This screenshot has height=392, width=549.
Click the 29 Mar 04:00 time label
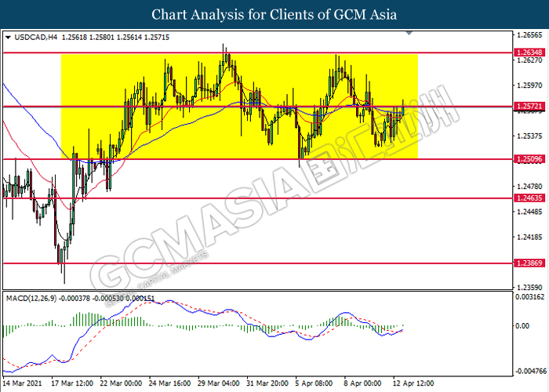click(x=219, y=383)
